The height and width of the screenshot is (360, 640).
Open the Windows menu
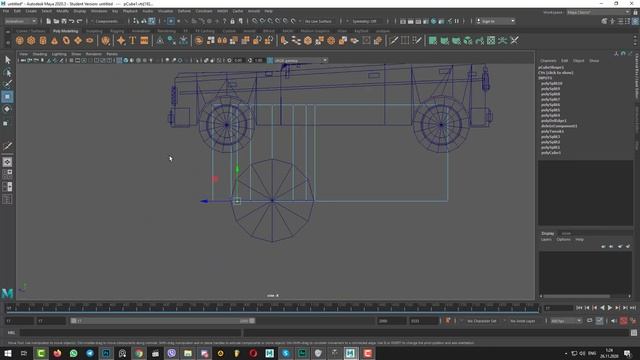click(99, 11)
